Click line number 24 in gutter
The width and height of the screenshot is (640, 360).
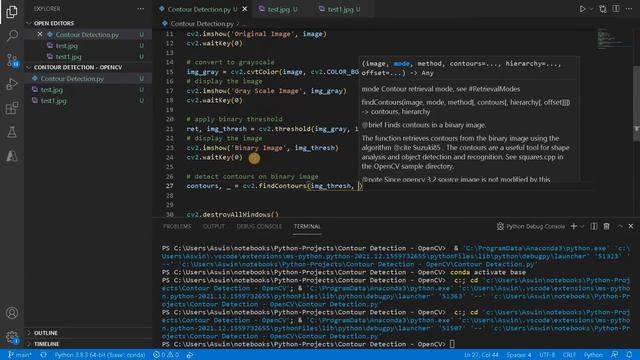coord(169,158)
